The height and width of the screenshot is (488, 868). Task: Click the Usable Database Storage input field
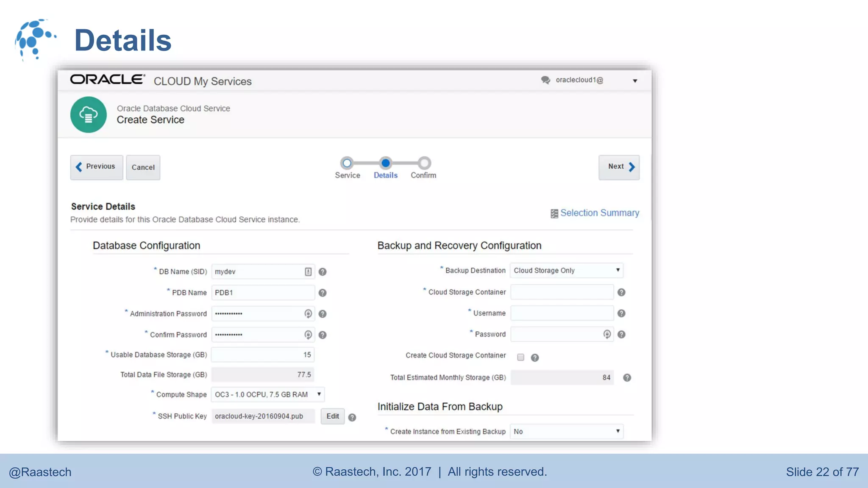(x=263, y=355)
